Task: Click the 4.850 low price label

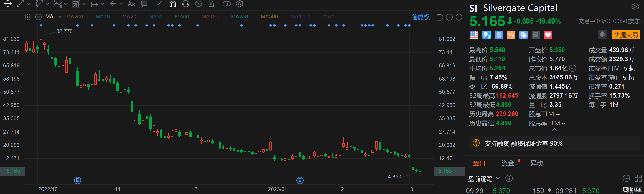Action: pos(394,177)
